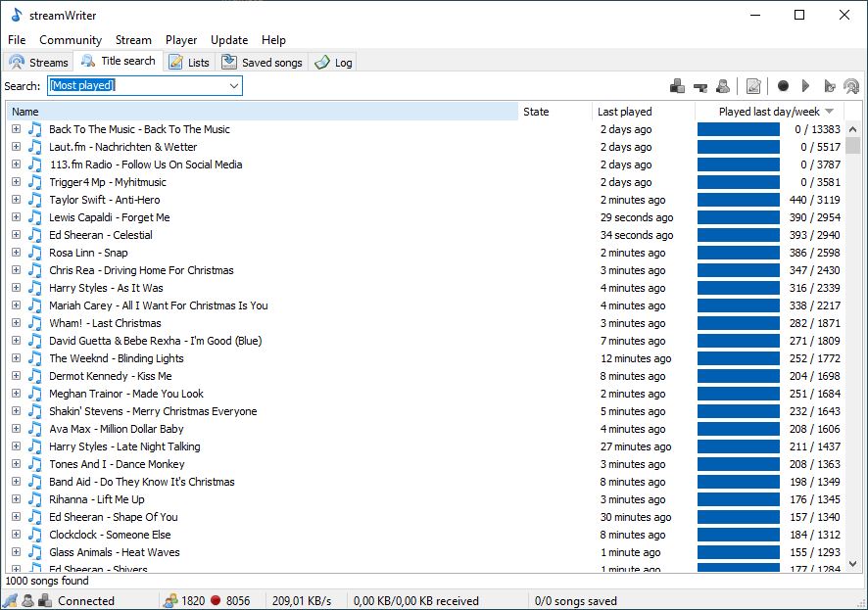Click the scrollbar up arrow of song list
Viewport: 868px width, 610px height.
coord(853,129)
